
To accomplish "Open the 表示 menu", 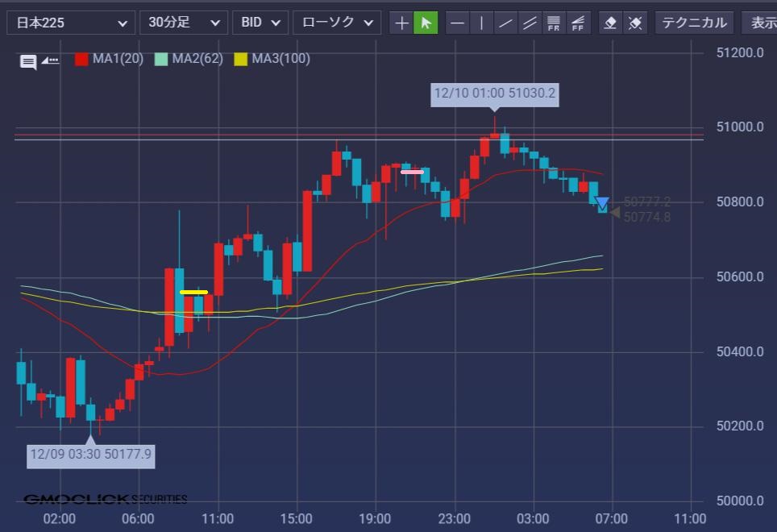I will click(x=762, y=23).
